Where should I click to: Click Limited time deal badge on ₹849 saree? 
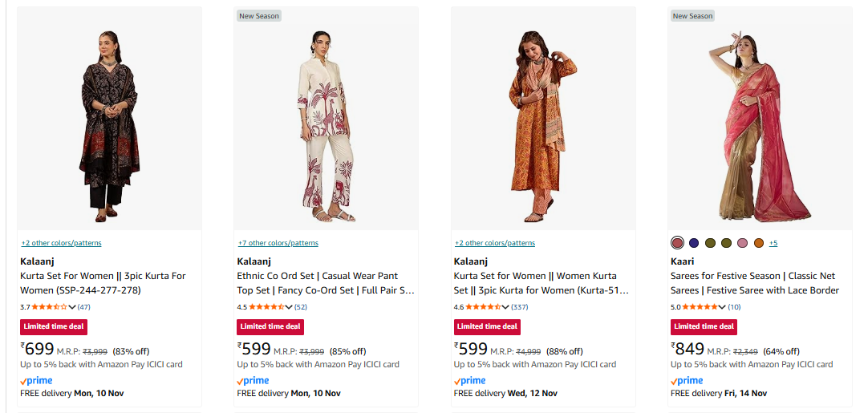(x=704, y=326)
